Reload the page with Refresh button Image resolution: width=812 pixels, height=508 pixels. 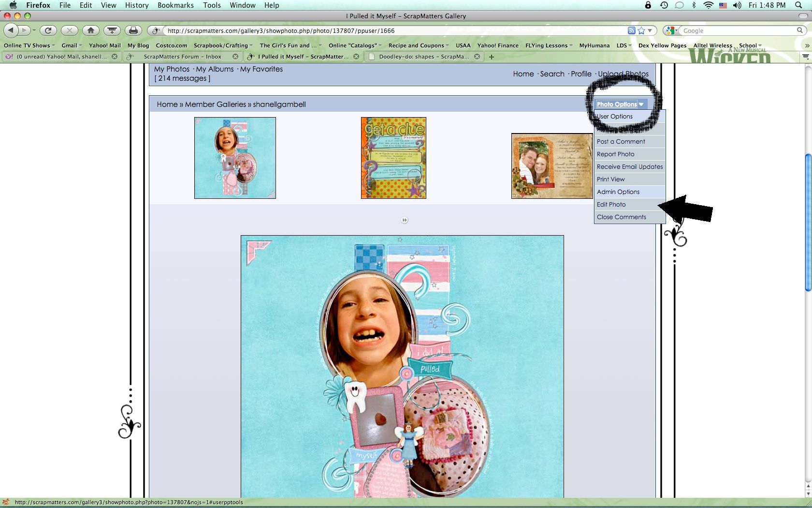point(48,30)
